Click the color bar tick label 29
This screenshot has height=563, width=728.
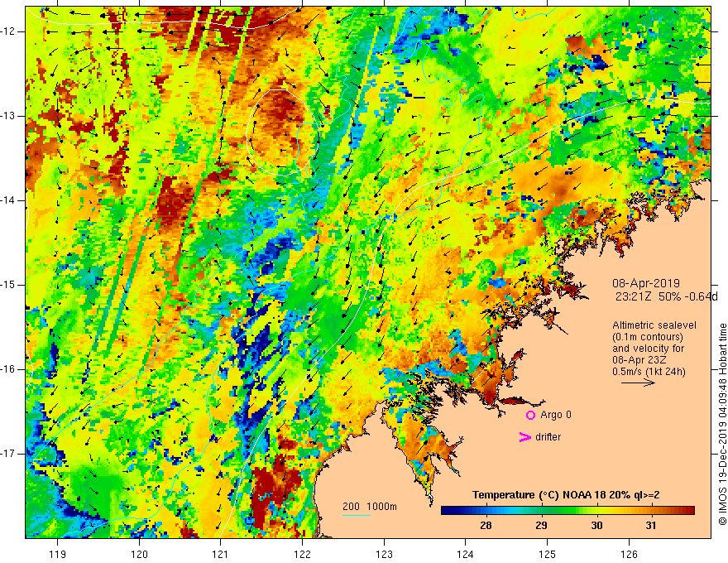click(541, 526)
